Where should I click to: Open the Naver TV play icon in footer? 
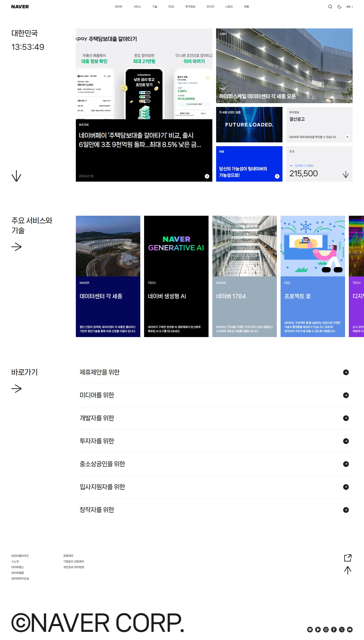[318, 630]
